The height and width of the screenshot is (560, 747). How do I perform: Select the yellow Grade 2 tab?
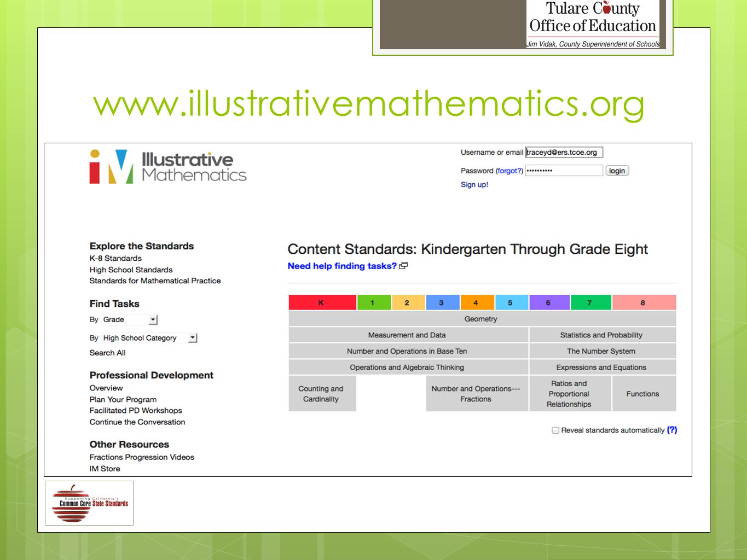point(408,302)
